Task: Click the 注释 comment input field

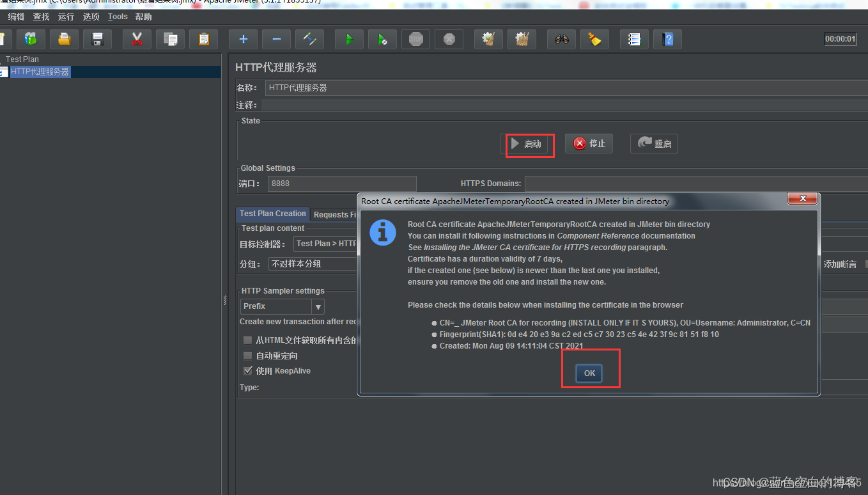Action: pos(564,105)
